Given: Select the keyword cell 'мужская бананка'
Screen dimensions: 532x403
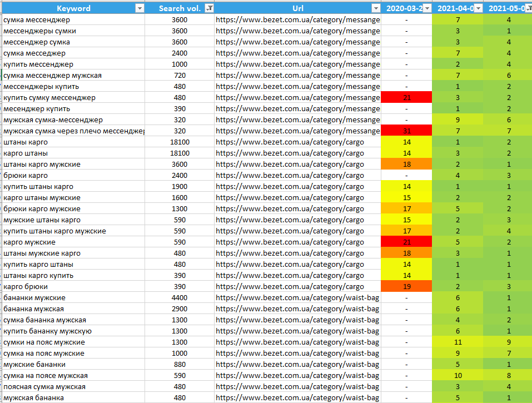Looking at the screenshot, I should (x=33, y=398).
